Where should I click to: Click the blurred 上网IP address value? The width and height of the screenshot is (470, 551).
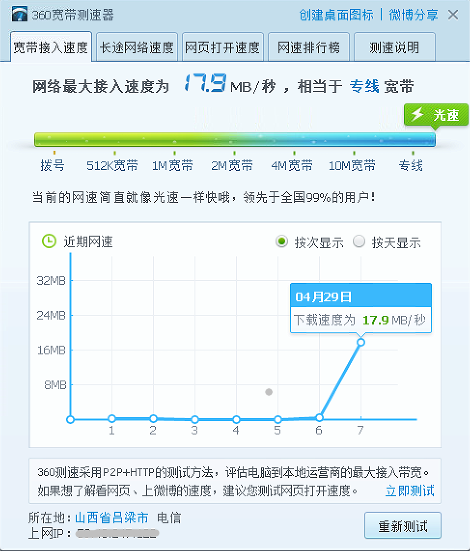pos(117,533)
